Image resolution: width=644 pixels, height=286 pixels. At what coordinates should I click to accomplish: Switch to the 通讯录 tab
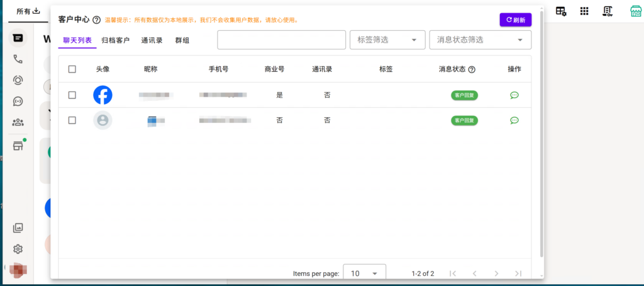152,40
